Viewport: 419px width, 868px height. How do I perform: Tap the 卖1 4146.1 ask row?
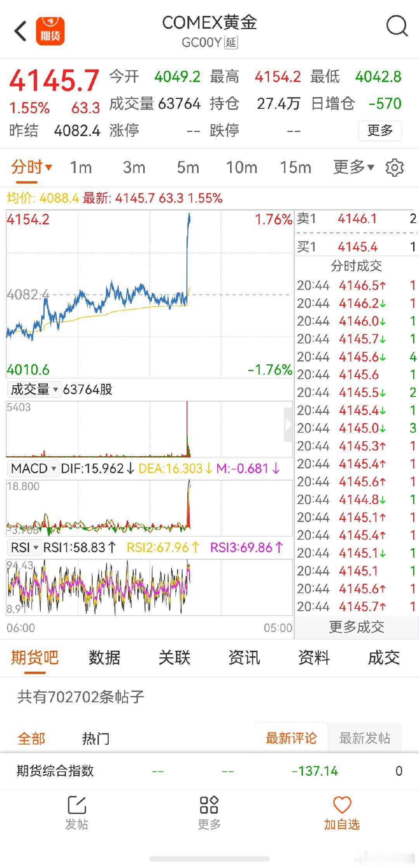pyautogui.click(x=357, y=219)
